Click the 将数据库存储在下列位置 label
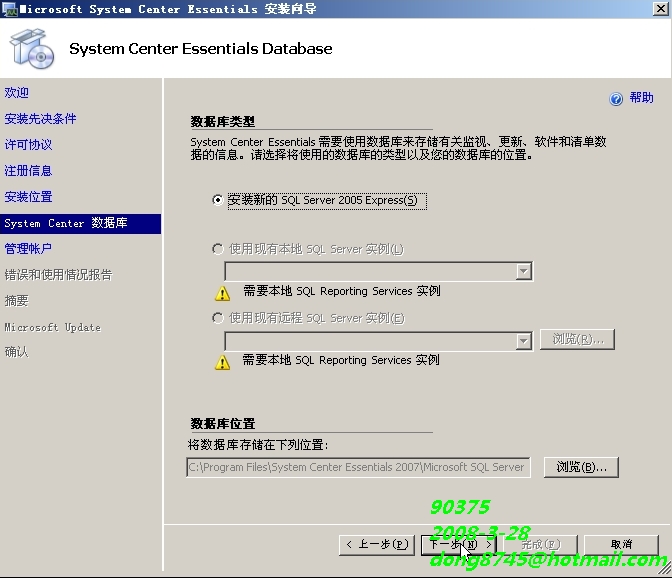This screenshot has width=672, height=578. pyautogui.click(x=258, y=445)
